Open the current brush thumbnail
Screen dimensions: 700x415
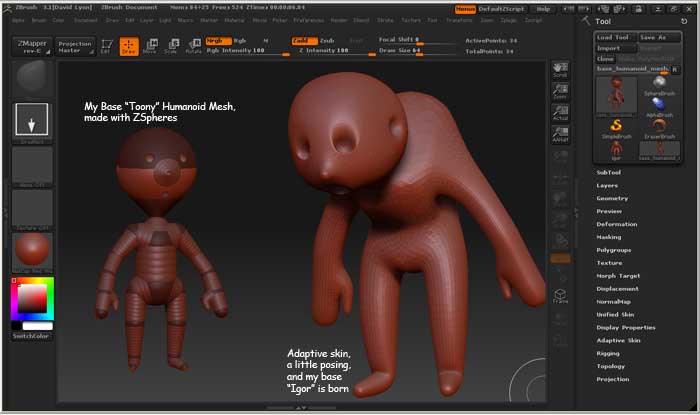32,79
